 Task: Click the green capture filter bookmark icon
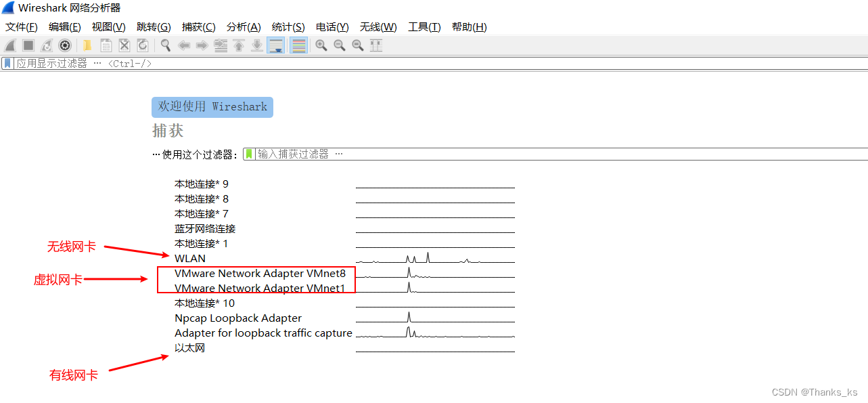pos(249,154)
